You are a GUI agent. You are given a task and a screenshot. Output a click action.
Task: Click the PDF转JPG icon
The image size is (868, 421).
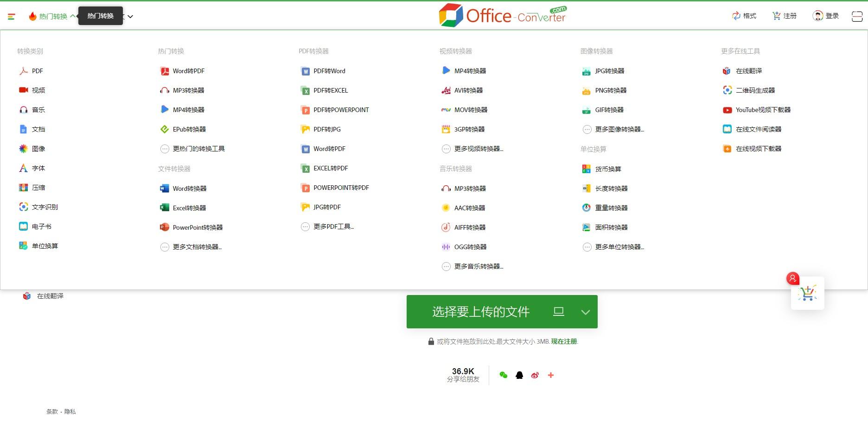(x=306, y=129)
